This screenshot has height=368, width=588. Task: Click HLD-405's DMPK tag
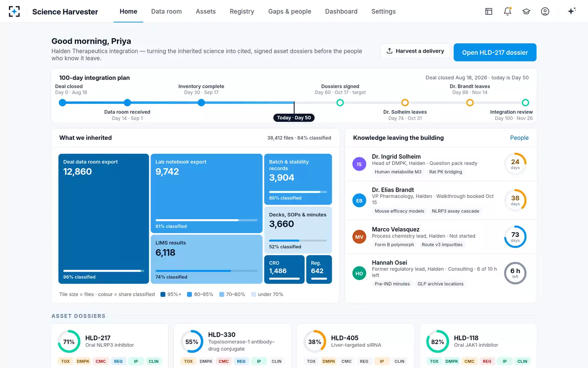tap(329, 361)
